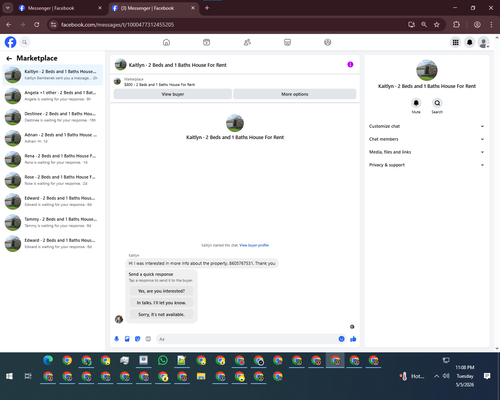Open Adnan's conversation in the list
This screenshot has height=400, width=500.
(x=53, y=138)
